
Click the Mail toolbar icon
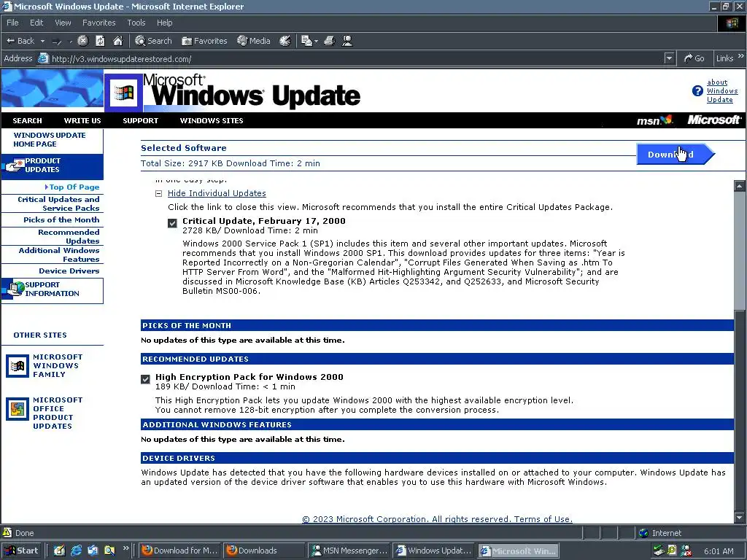[x=306, y=41]
